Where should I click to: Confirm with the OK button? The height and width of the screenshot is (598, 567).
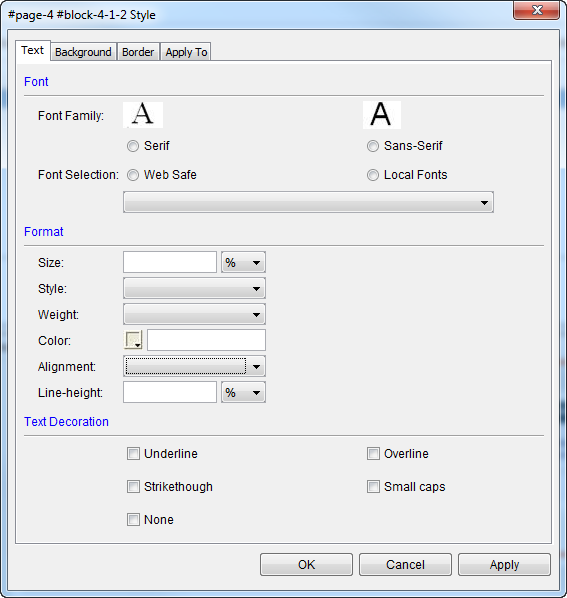tap(307, 564)
